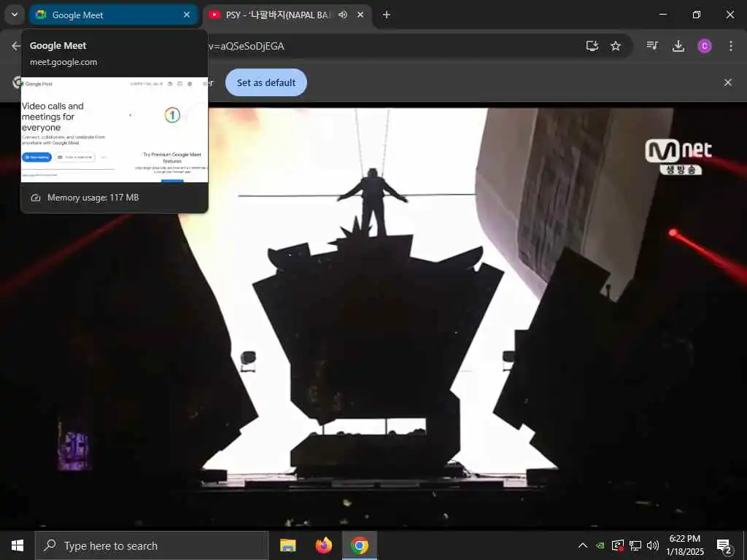
Task: Open a new browser tab
Action: click(x=387, y=15)
